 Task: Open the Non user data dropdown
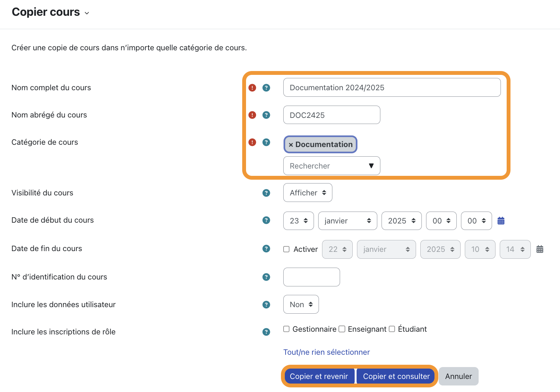point(301,304)
